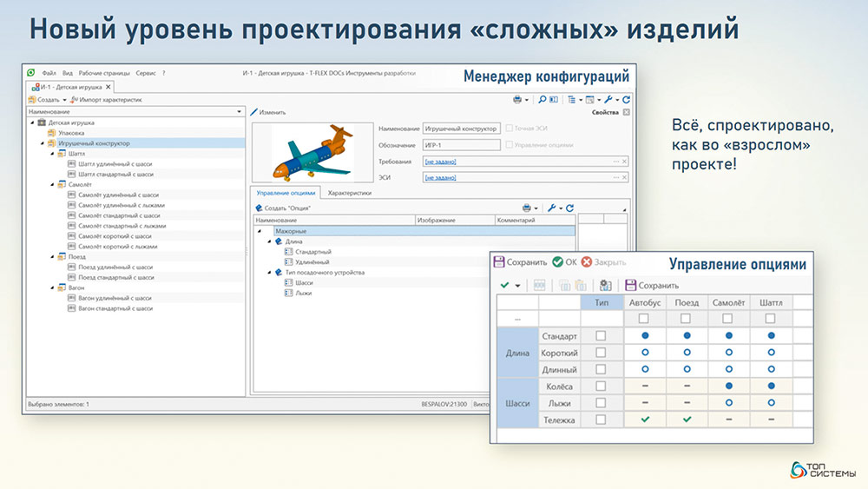Open the Наименование column dropdown in the tree panel
Viewport: 868px width, 489px height.
pos(240,112)
